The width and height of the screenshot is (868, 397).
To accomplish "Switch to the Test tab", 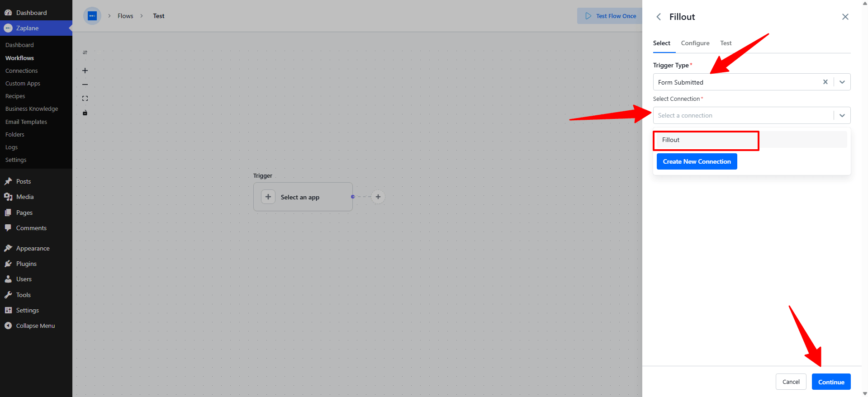I will pyautogui.click(x=726, y=43).
